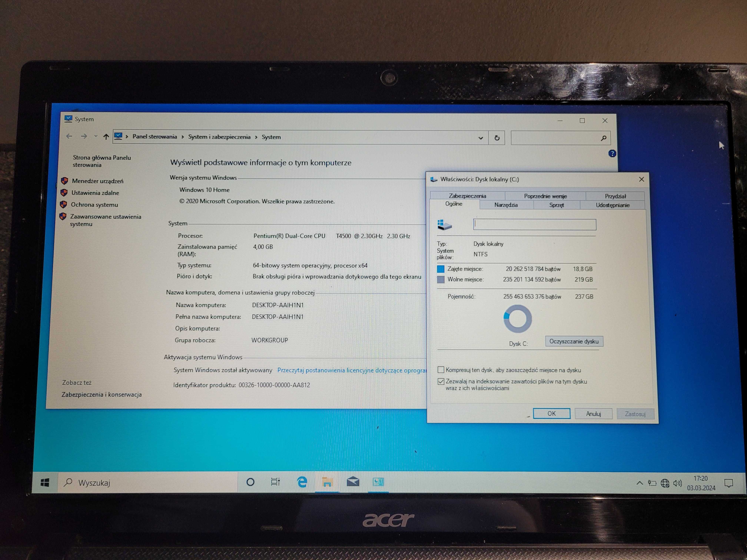Click product ID '00326-10000-00000-AA812'
The height and width of the screenshot is (560, 747).
coord(274,385)
